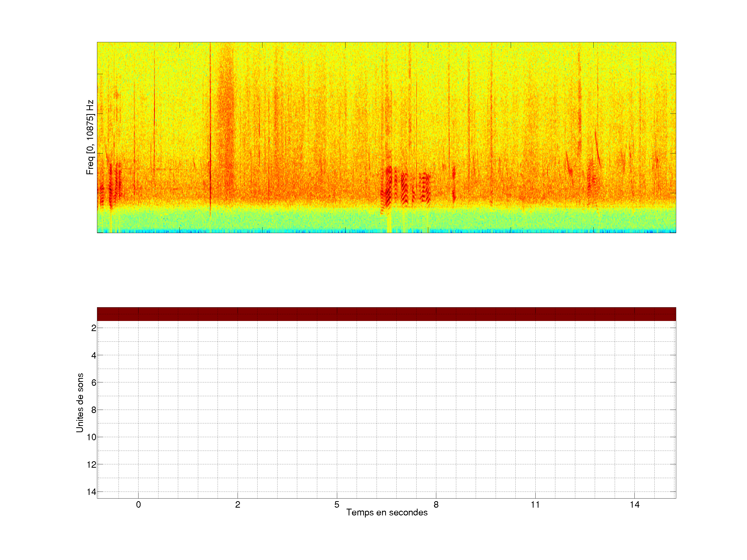Click x-axis tick label 0
Image resolution: width=747 pixels, height=560 pixels.
pos(139,505)
